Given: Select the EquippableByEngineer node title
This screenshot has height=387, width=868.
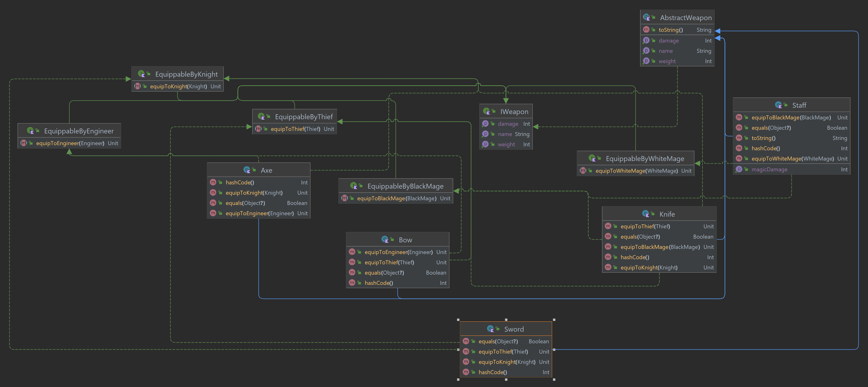Looking at the screenshot, I should [79, 131].
